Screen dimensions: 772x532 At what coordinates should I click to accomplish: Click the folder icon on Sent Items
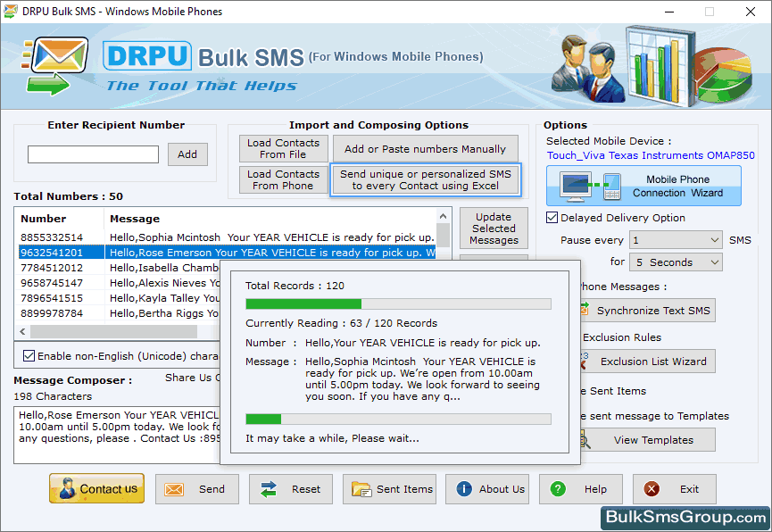pos(361,489)
